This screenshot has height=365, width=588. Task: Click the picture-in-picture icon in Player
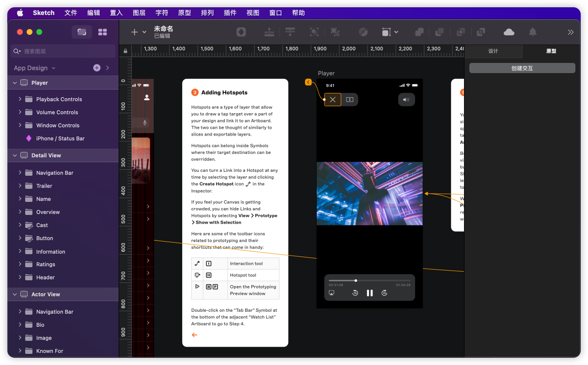pyautogui.click(x=350, y=100)
